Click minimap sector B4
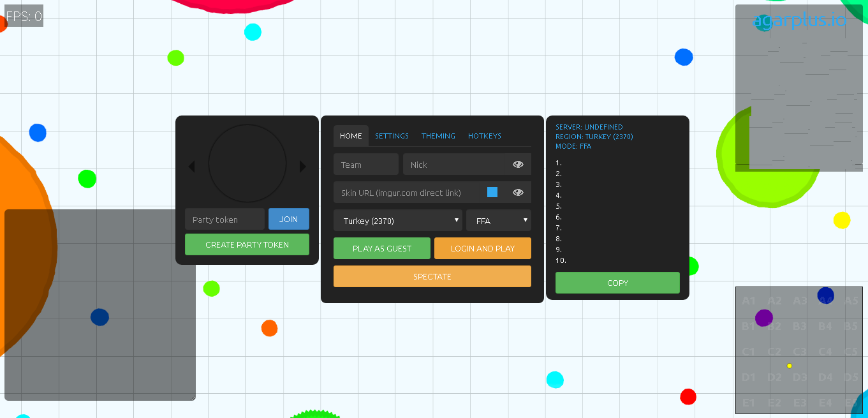Viewport: 868px width, 418px height. (x=825, y=326)
